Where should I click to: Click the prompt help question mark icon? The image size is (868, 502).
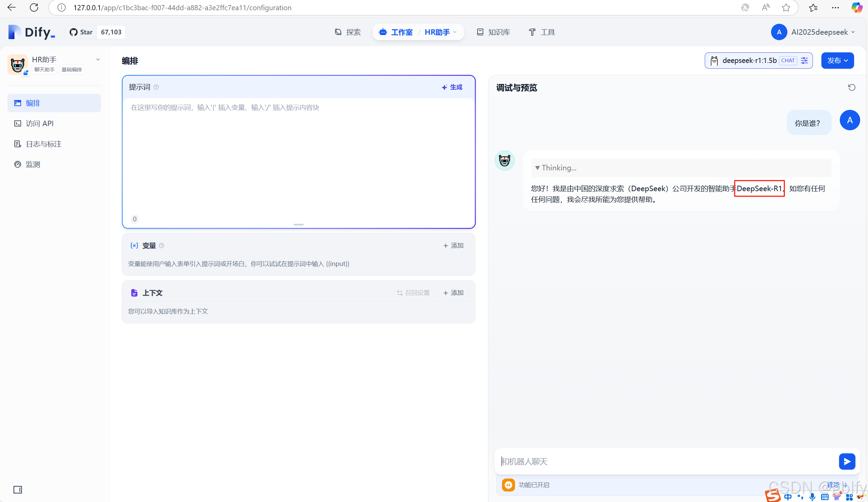click(x=156, y=87)
